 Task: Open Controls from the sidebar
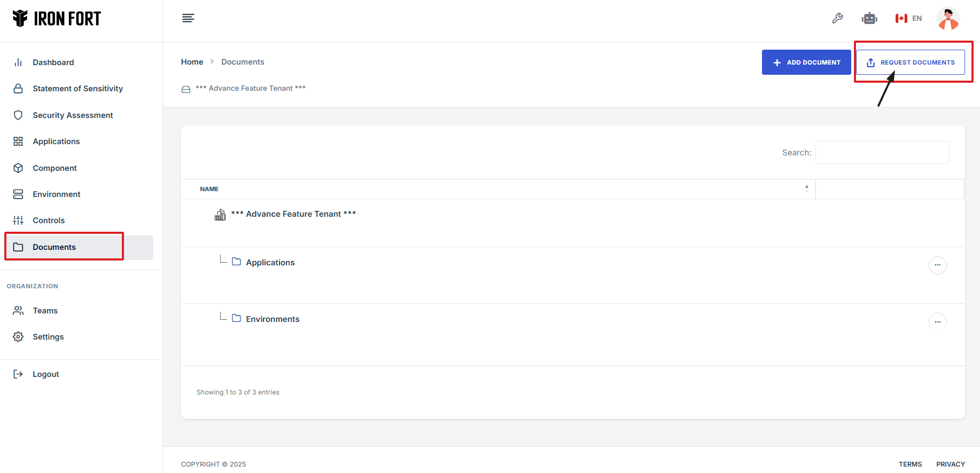(x=49, y=220)
